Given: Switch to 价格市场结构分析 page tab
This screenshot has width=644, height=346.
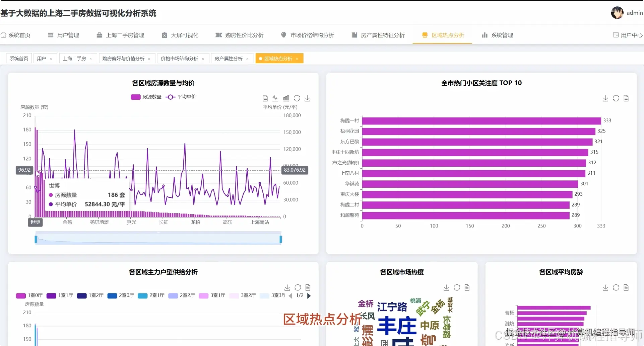Looking at the screenshot, I should point(180,59).
